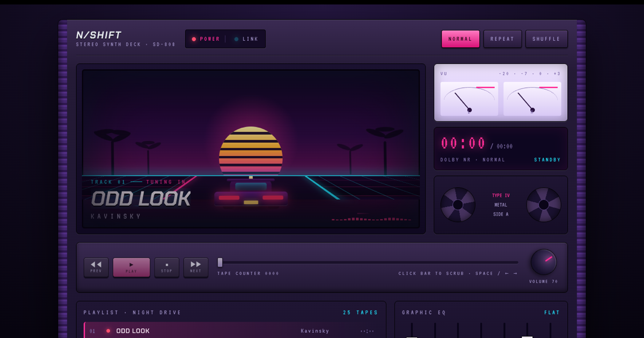
Task: Click the right VU meter
Action: [532, 99]
